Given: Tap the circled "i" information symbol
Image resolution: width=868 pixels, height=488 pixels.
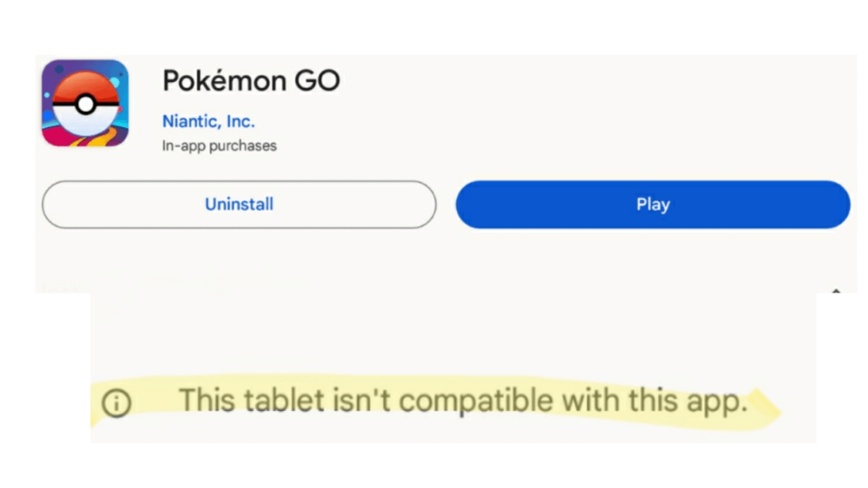Looking at the screenshot, I should tap(116, 403).
